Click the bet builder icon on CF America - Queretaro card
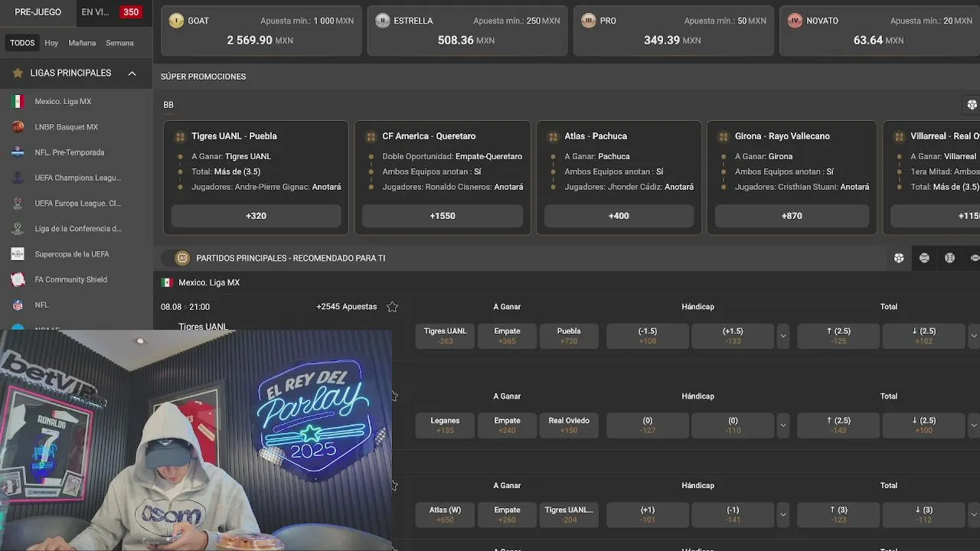980x551 pixels. (x=371, y=136)
